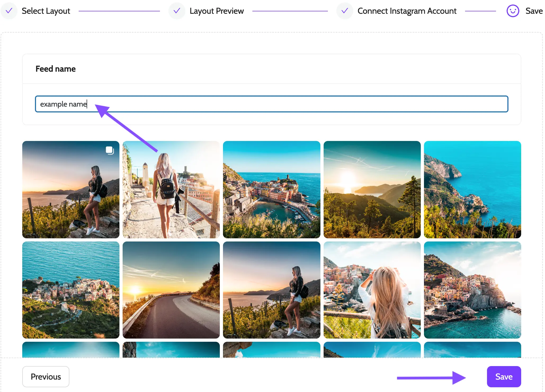545x392 pixels.
Task: Select the hilltop village above the sea photo
Action: pos(71,290)
